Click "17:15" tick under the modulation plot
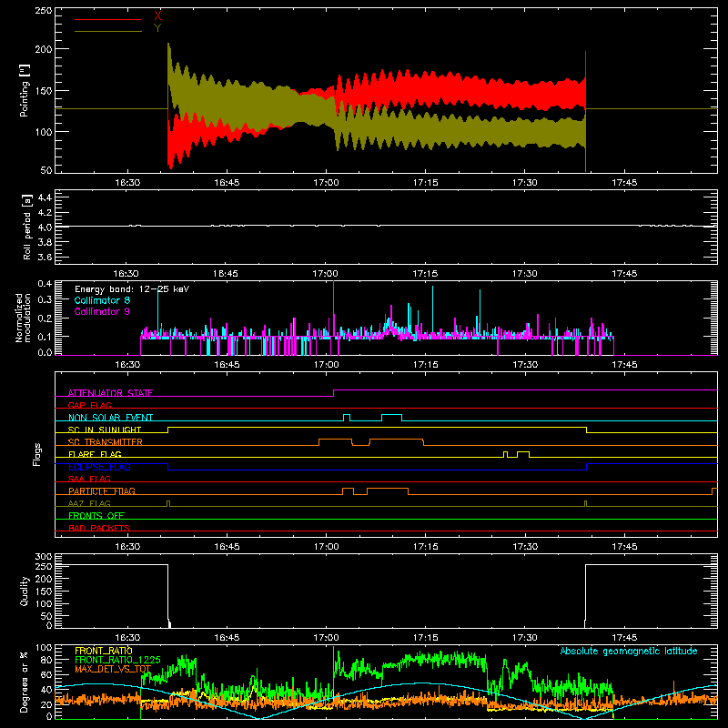The image size is (728, 728). 425,365
